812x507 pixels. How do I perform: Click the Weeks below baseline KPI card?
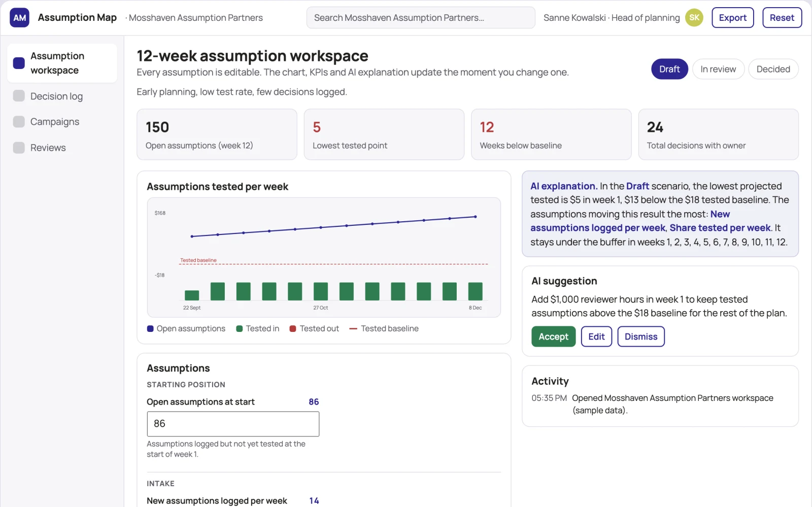[x=551, y=134]
